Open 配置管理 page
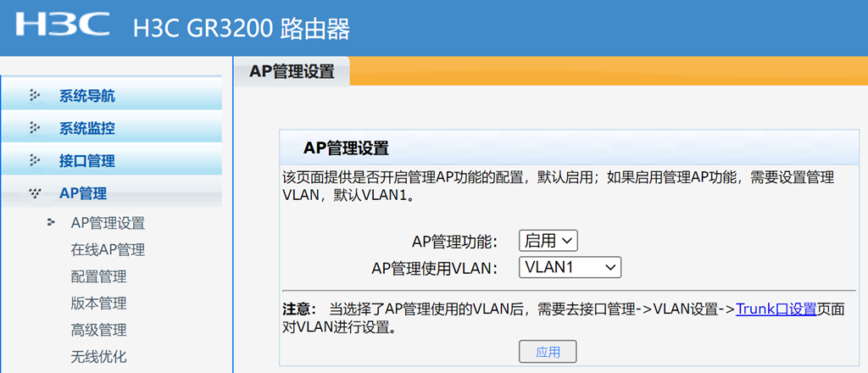This screenshot has width=868, height=373. pos(98,276)
